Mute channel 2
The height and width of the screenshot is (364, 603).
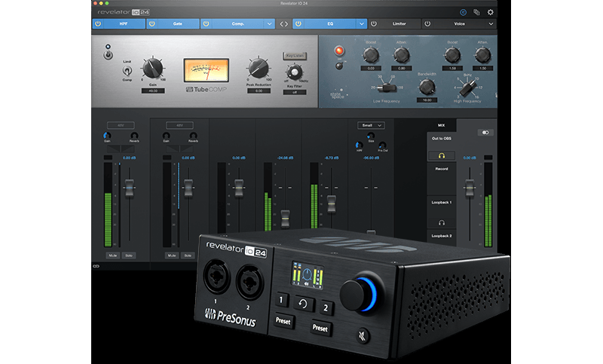pyautogui.click(x=172, y=255)
